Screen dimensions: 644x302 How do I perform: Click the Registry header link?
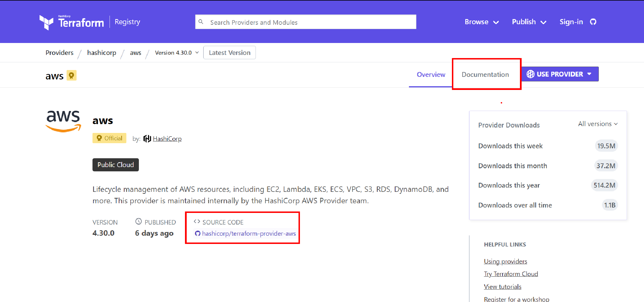click(127, 22)
